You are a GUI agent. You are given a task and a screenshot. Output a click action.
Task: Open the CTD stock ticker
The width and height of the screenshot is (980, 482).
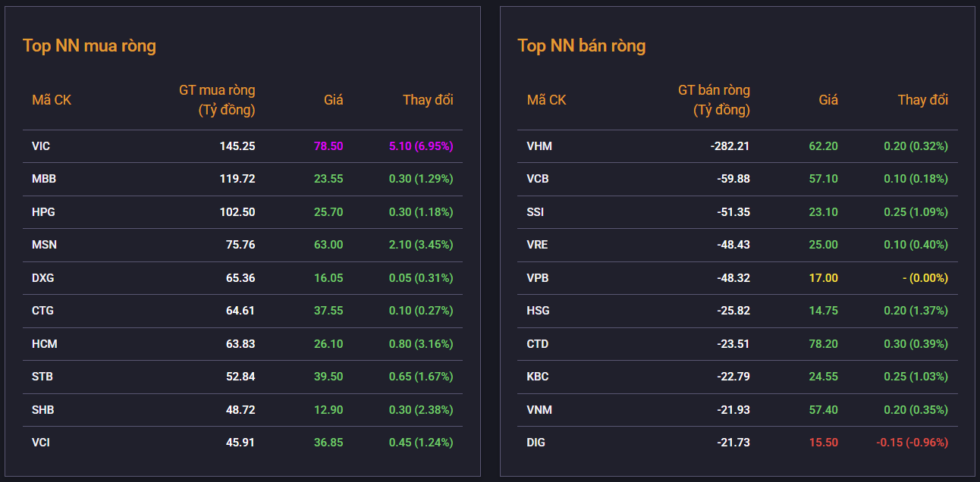(x=537, y=344)
